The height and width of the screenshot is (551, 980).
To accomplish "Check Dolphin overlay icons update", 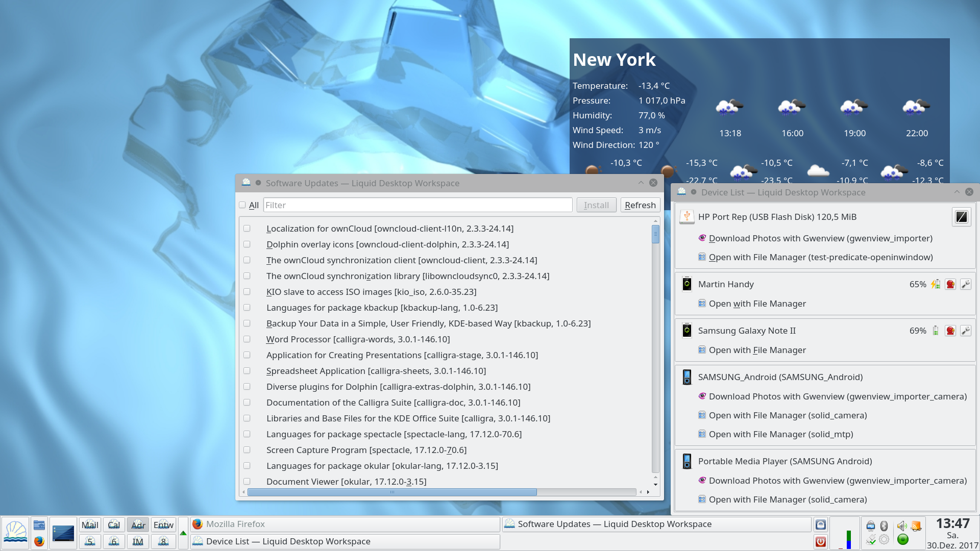I will [x=247, y=244].
